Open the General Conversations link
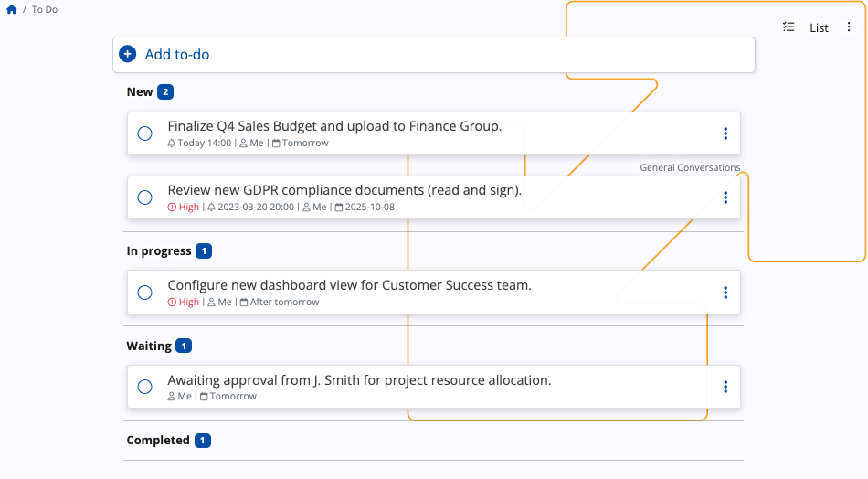868x479 pixels. (x=690, y=167)
